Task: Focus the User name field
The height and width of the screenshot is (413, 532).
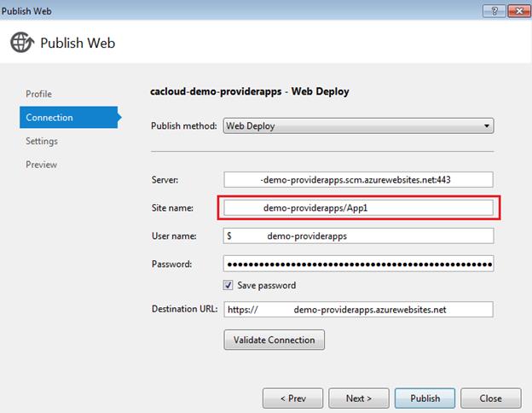Action: click(358, 236)
